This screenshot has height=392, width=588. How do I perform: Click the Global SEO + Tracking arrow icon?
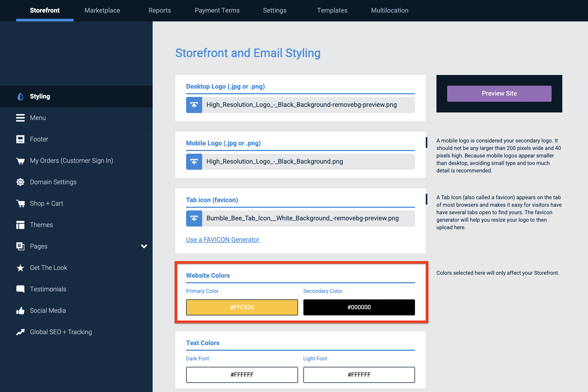tap(20, 332)
